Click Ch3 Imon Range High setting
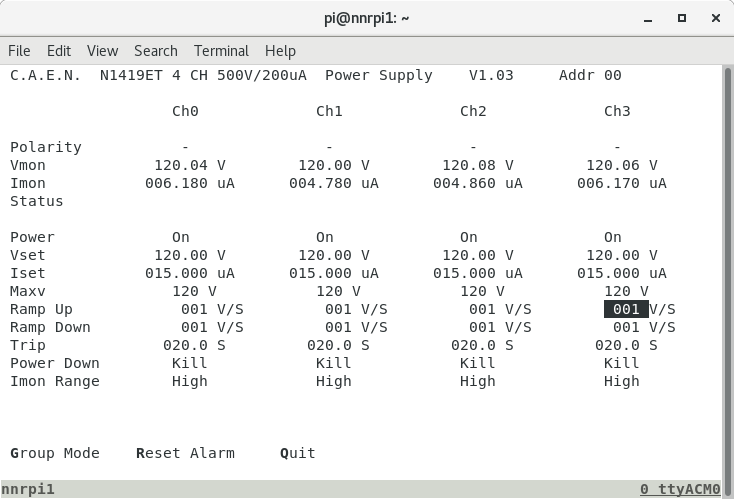734x499 pixels. pos(621,381)
